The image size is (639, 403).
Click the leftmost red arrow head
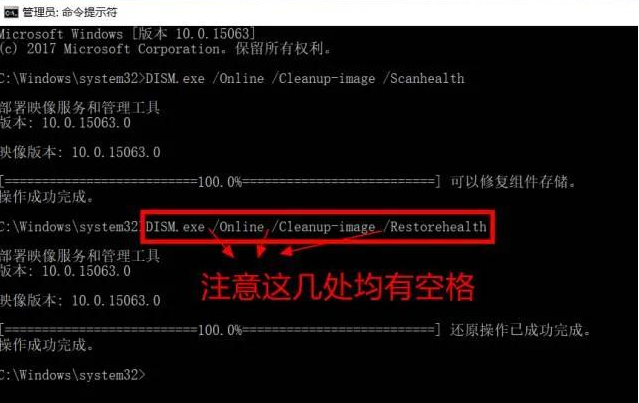228,251
